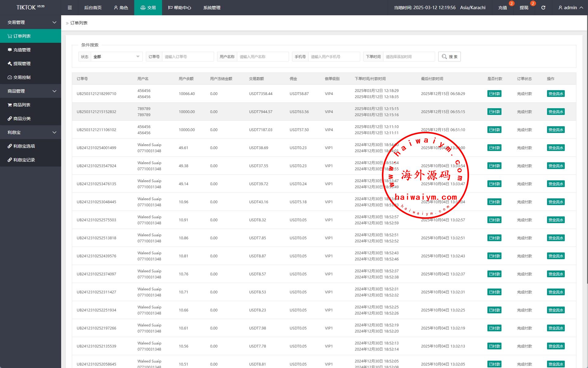Image resolution: width=588 pixels, height=368 pixels.
Task: Click the magnifier Search button
Action: click(x=449, y=57)
